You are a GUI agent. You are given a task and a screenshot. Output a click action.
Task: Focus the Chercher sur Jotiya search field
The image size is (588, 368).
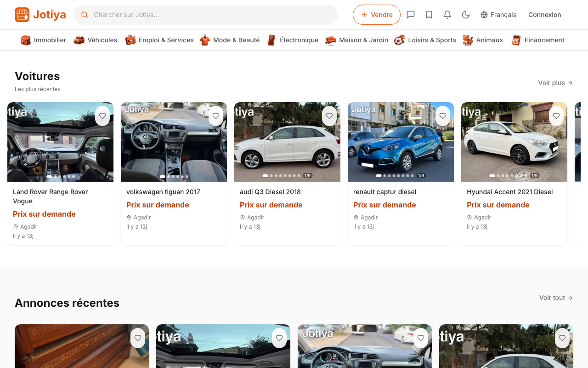point(206,15)
